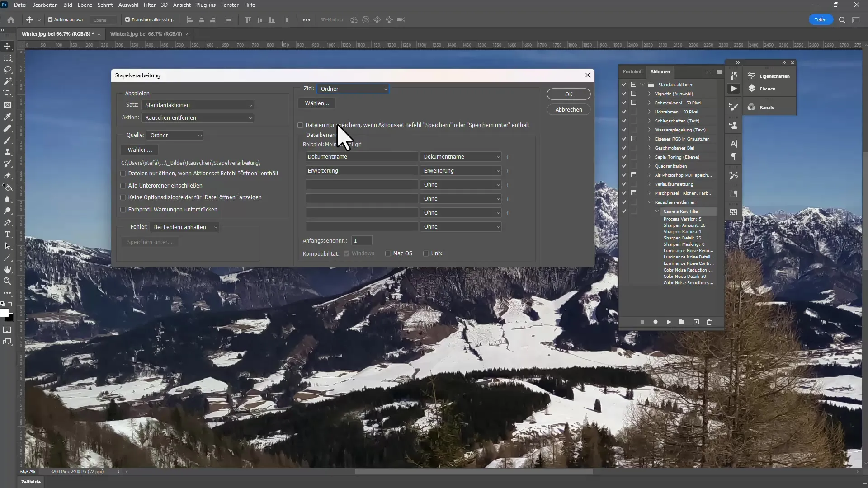Image resolution: width=868 pixels, height=488 pixels.
Task: Click the Filter menu item
Action: point(149,5)
